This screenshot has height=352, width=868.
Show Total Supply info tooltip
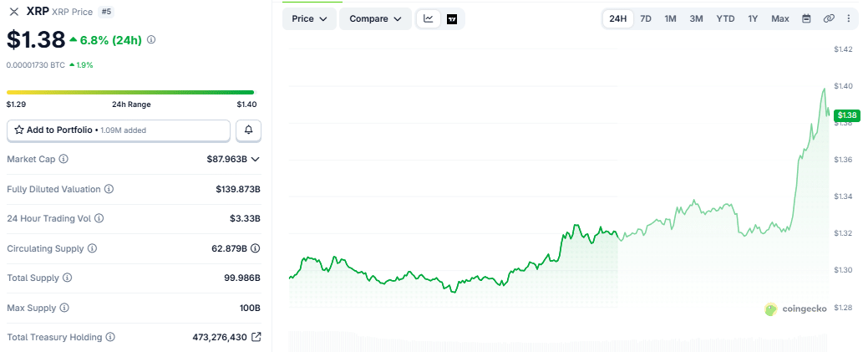point(67,278)
